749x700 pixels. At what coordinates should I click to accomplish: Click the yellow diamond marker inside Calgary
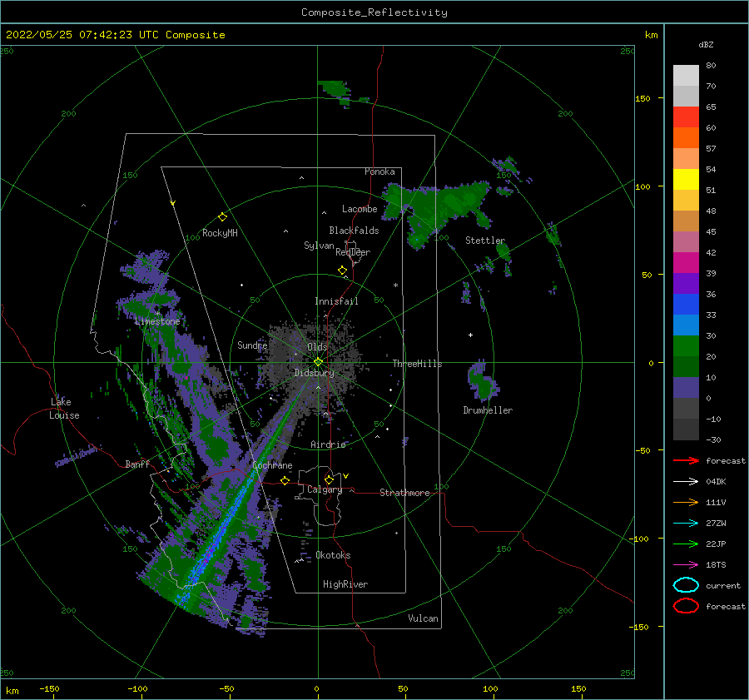(x=329, y=479)
